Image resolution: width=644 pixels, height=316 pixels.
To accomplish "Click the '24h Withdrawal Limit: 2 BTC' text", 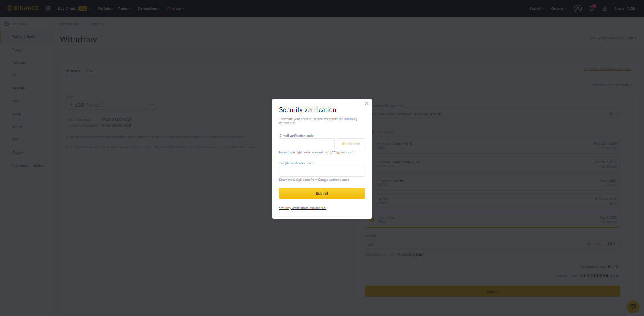I will [613, 38].
